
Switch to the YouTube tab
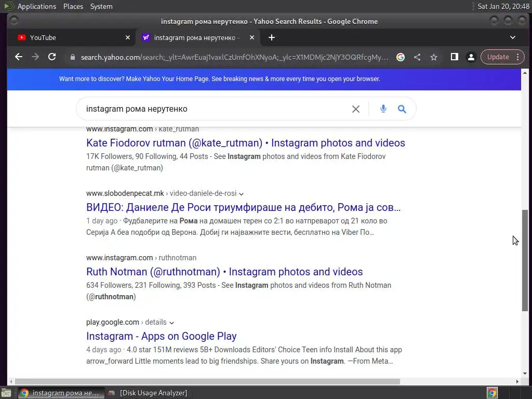71,37
